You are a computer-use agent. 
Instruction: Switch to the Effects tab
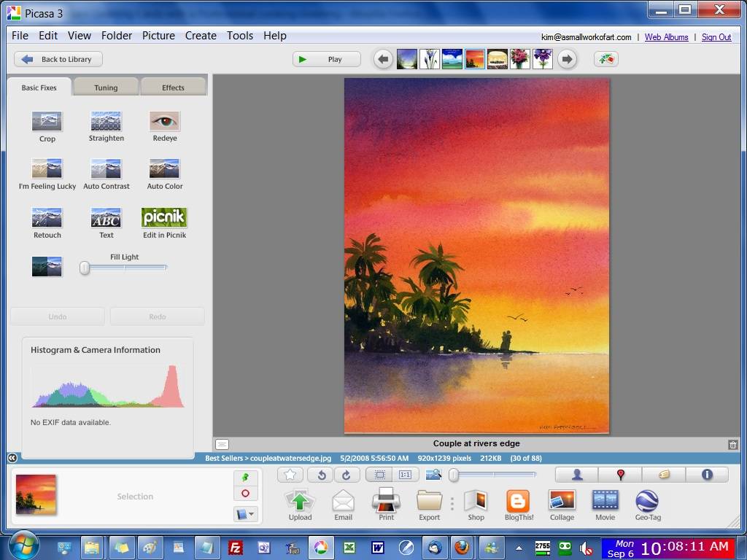pos(173,87)
